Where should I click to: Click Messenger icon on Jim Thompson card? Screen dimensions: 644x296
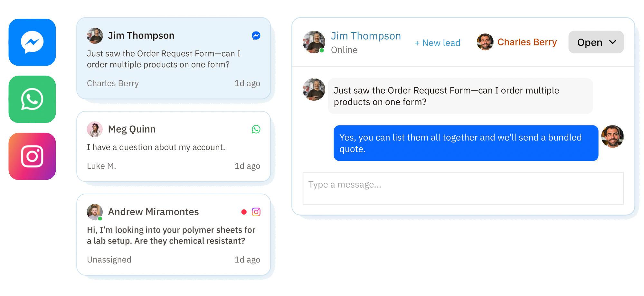point(256,36)
